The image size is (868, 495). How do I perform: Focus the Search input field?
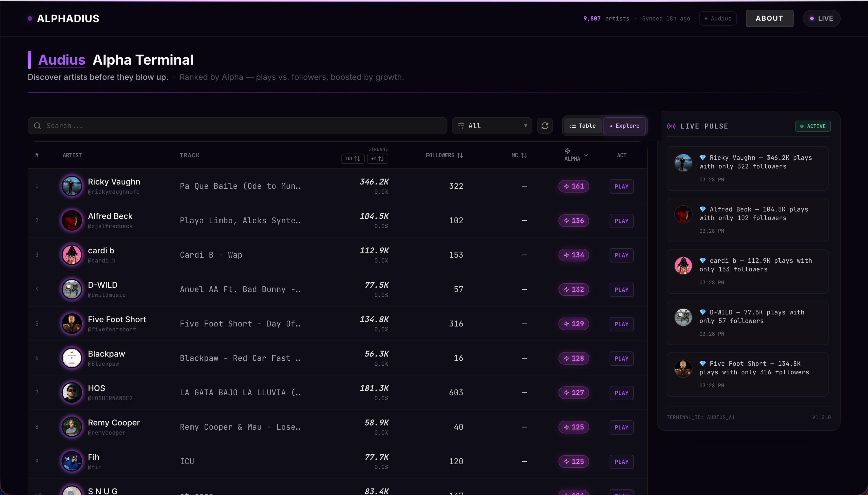[x=238, y=126]
